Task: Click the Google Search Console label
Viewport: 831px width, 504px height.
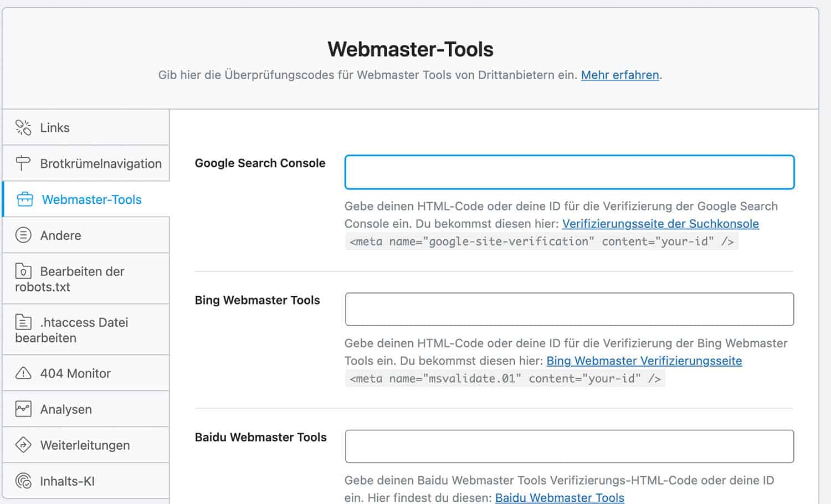Action: pyautogui.click(x=260, y=163)
